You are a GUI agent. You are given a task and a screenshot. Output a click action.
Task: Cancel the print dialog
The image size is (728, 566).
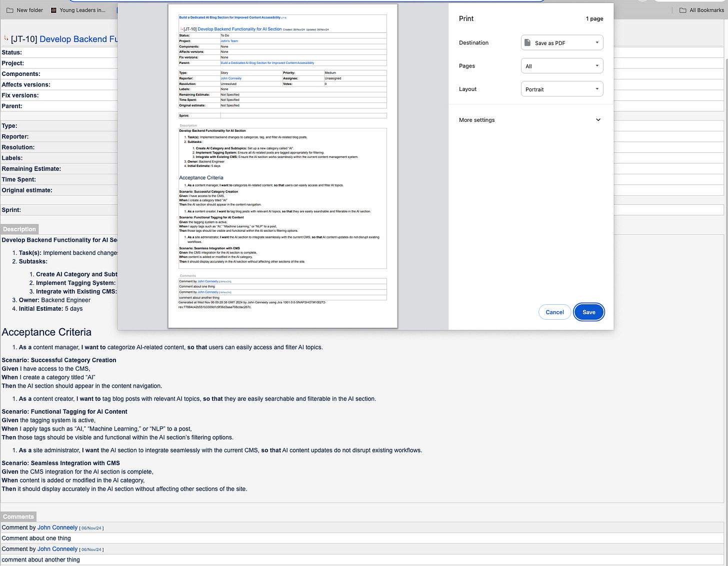[554, 312]
